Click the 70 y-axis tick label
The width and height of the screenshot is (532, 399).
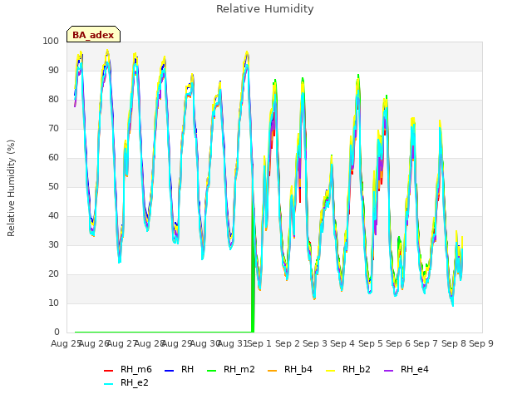[53, 129]
